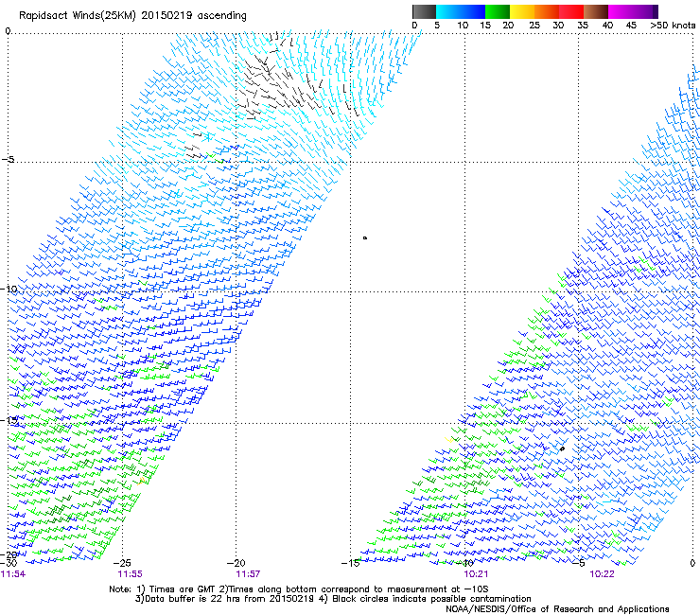Click the '0' longitude label at the bottom right

692,563
